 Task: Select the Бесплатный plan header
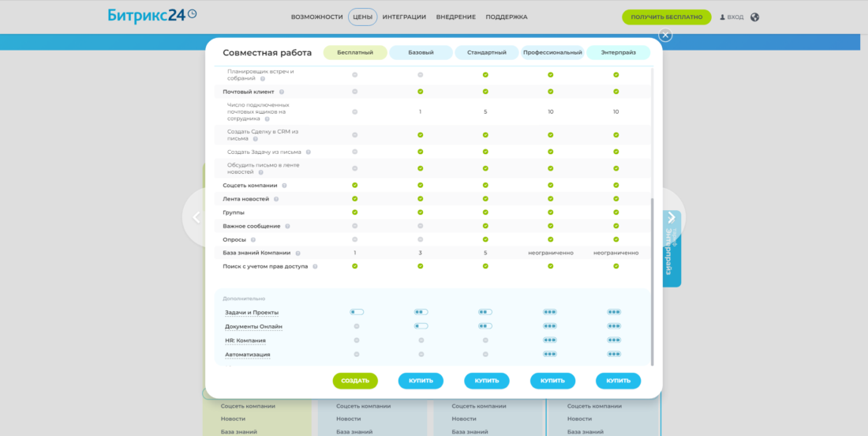point(355,53)
